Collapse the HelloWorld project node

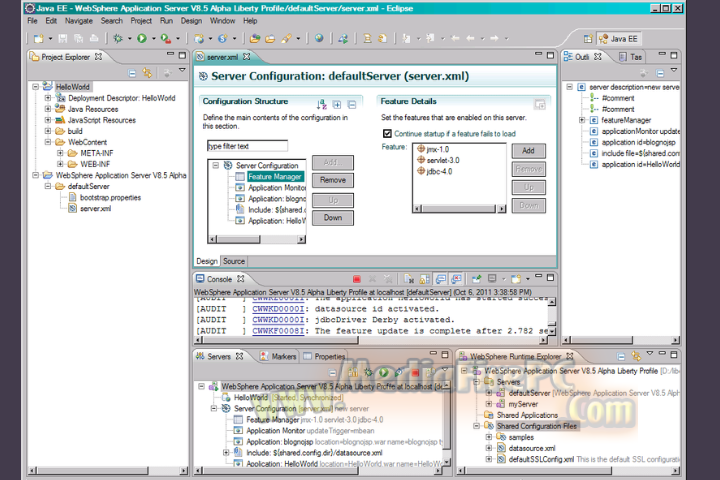click(35, 87)
